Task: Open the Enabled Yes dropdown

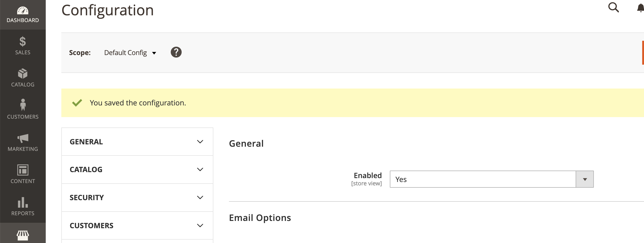Action: click(x=491, y=179)
